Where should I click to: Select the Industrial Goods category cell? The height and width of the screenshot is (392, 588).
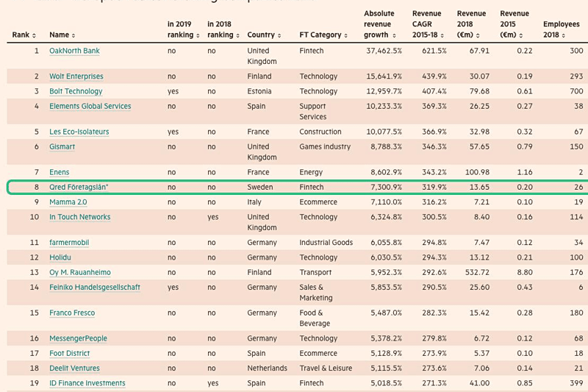pos(326,242)
